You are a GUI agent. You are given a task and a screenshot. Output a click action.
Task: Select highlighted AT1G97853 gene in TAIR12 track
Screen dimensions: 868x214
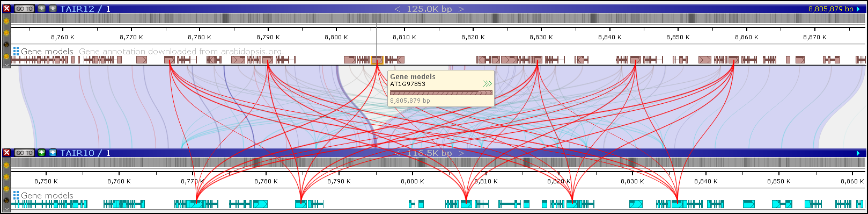377,60
